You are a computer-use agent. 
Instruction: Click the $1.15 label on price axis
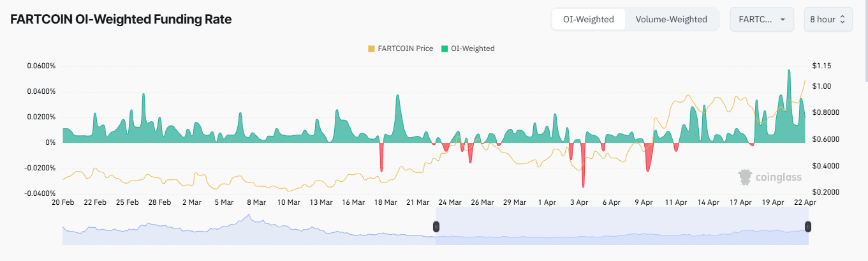tap(821, 66)
